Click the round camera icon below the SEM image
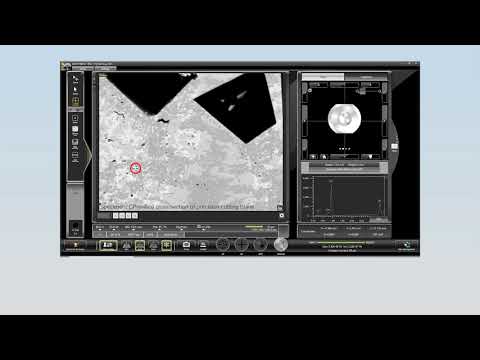This screenshot has width=480, height=360. click(x=282, y=215)
